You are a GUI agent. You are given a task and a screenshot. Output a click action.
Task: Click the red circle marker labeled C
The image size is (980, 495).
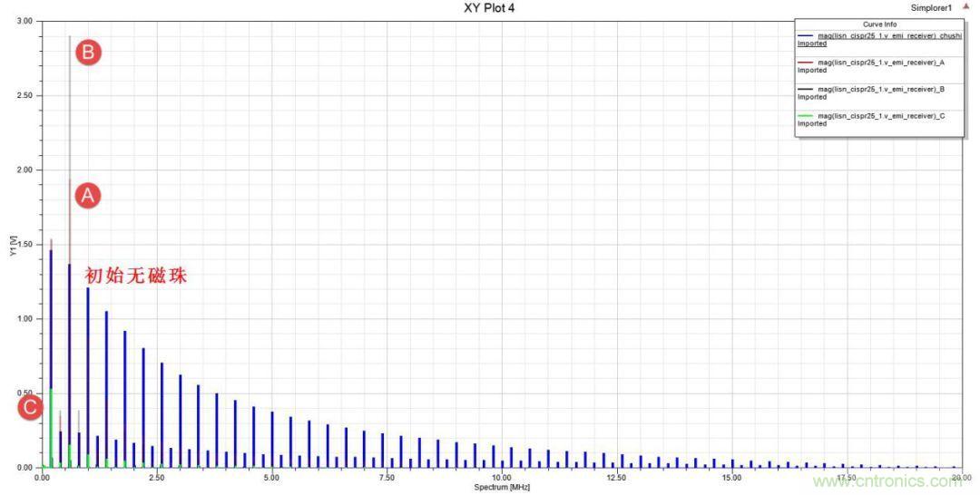[30, 408]
